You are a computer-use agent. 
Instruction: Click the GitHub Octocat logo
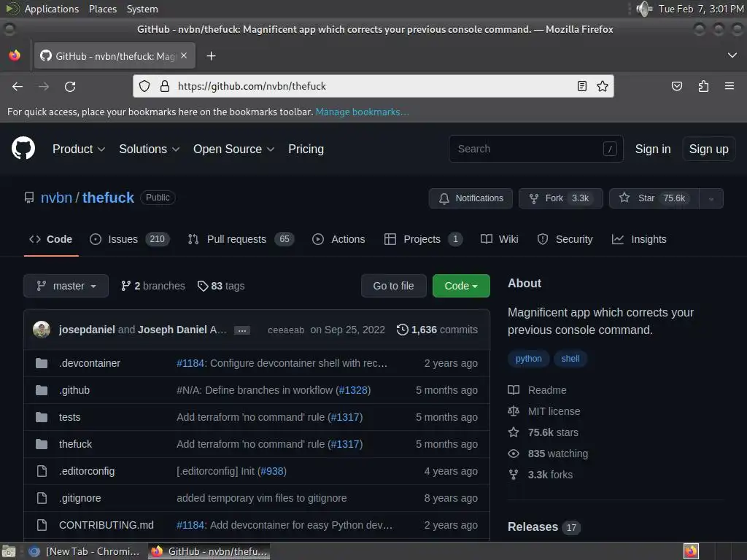(23, 149)
